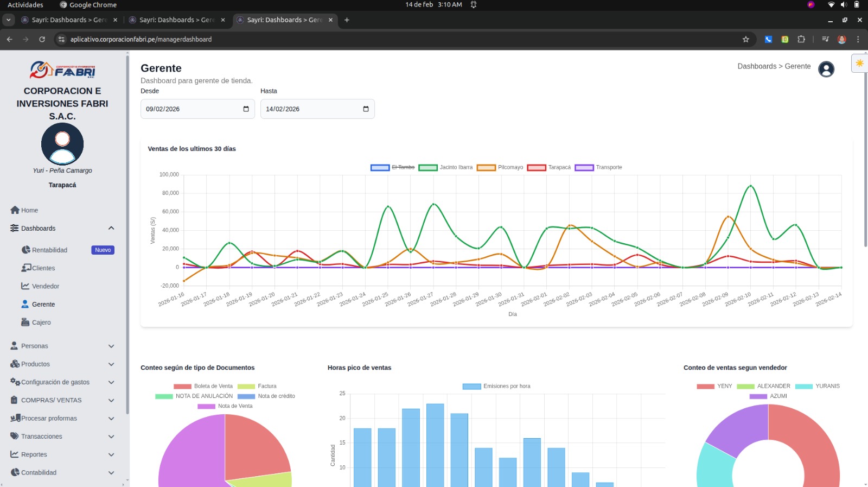Click the Vendedor line chart icon

pyautogui.click(x=25, y=286)
